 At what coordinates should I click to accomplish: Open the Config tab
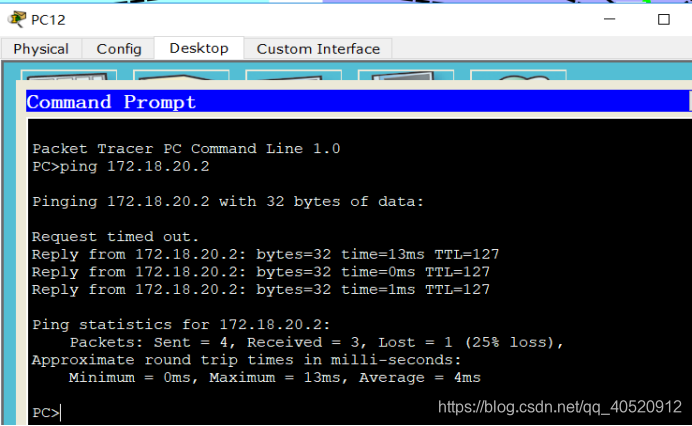tap(119, 49)
